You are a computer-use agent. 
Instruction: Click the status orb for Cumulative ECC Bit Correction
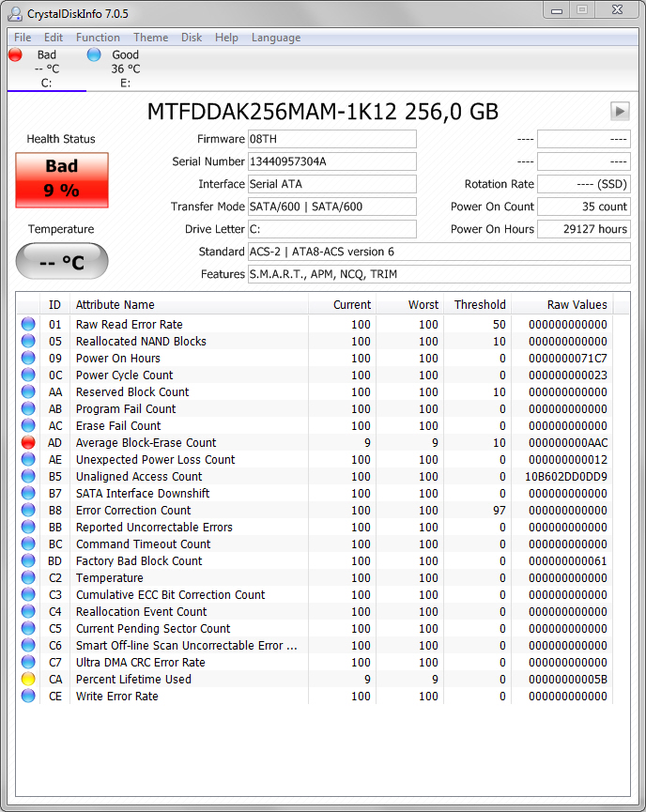28,595
